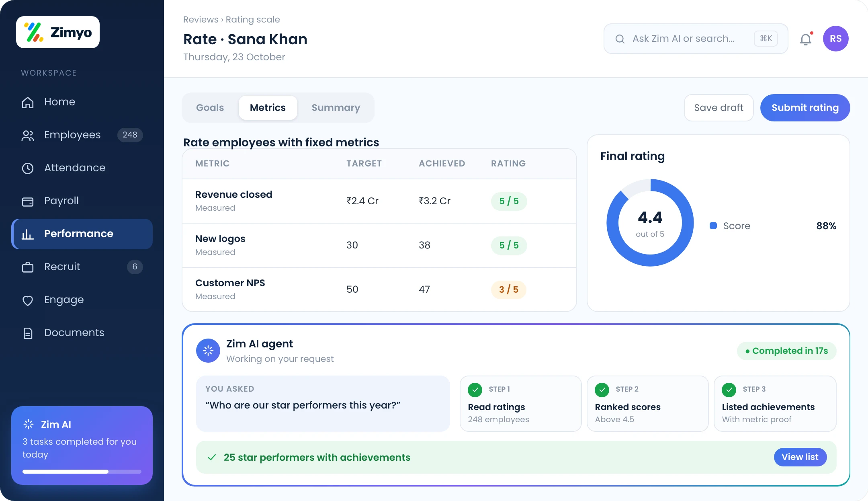
Task: Click the You asked query box
Action: pyautogui.click(x=323, y=404)
